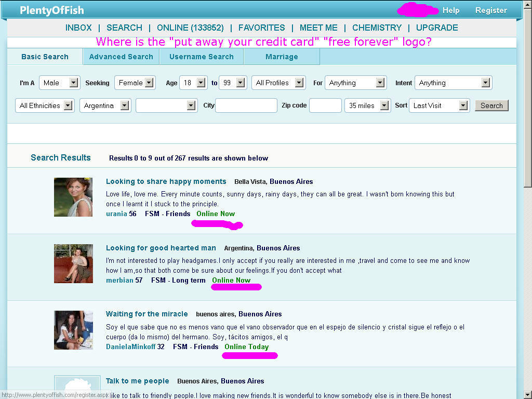Click 'Bella Vista, Buenos Aires' location text
This screenshot has height=399, width=532.
pyautogui.click(x=273, y=181)
